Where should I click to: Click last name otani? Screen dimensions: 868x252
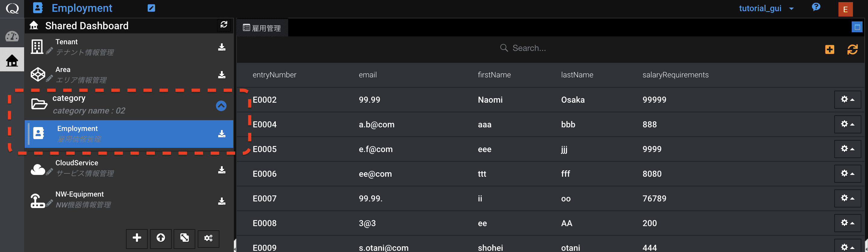pyautogui.click(x=571, y=247)
